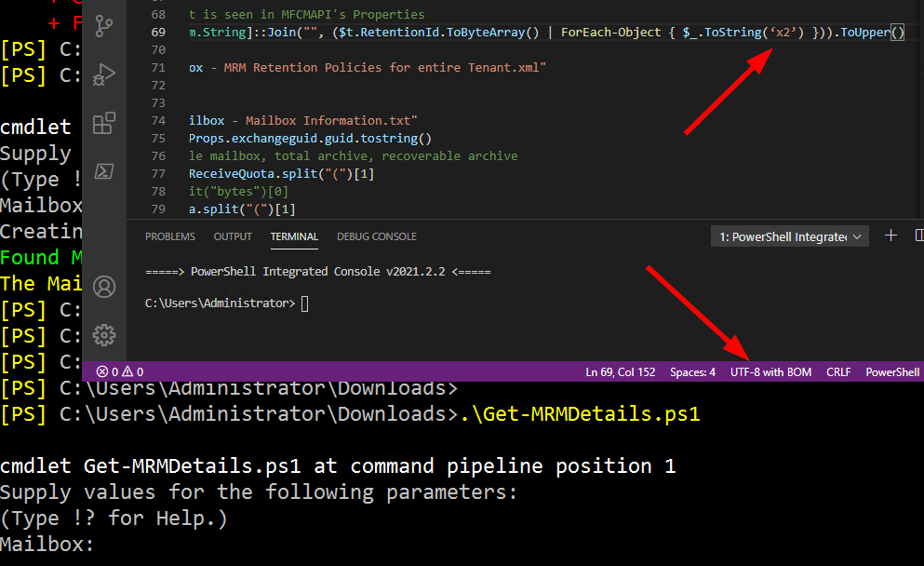The width and height of the screenshot is (924, 566).
Task: Open the PowerShell Command Explorer icon
Action: [x=103, y=170]
